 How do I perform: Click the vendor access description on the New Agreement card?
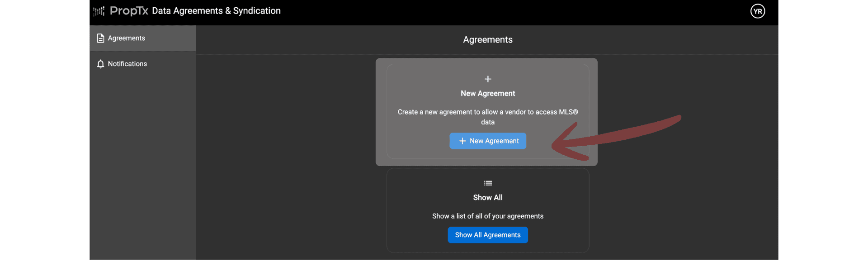(488, 117)
